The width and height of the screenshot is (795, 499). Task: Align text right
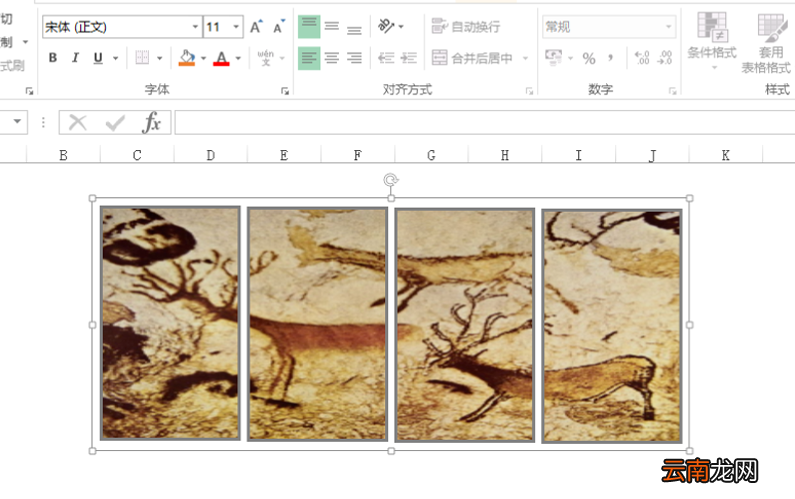click(354, 58)
